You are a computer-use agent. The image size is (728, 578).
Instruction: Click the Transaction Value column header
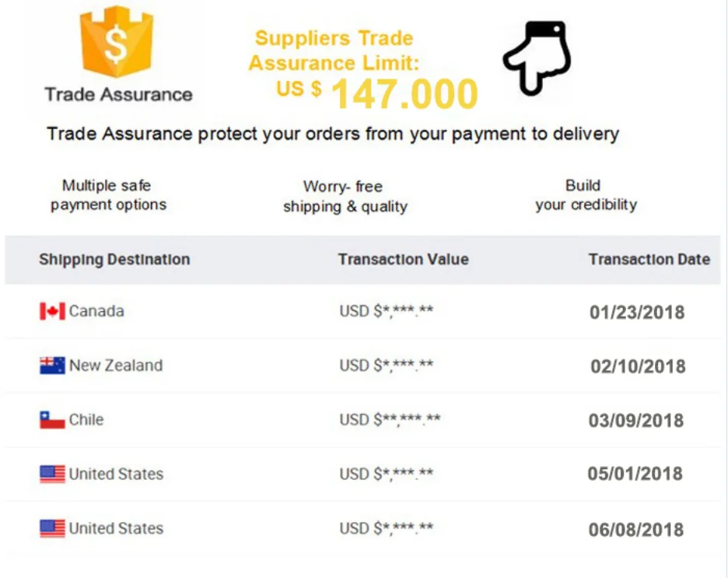pos(403,260)
